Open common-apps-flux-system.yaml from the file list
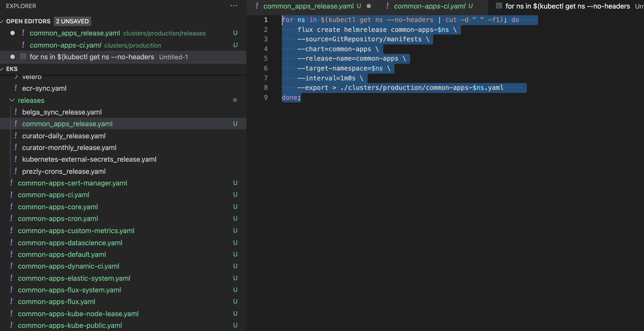This screenshot has width=644, height=331. [69, 290]
